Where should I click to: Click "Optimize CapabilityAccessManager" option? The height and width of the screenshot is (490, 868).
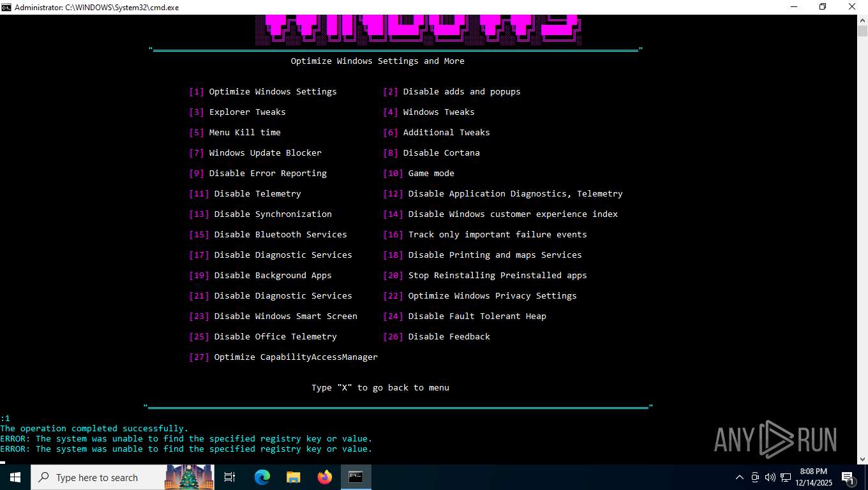[x=296, y=357]
